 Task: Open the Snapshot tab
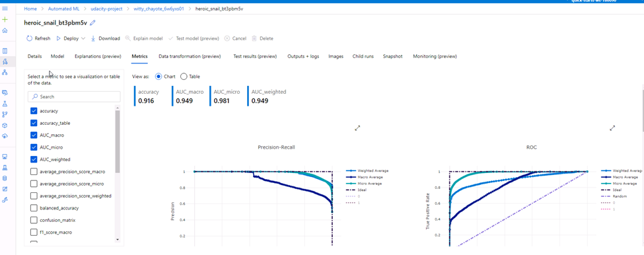pyautogui.click(x=392, y=56)
